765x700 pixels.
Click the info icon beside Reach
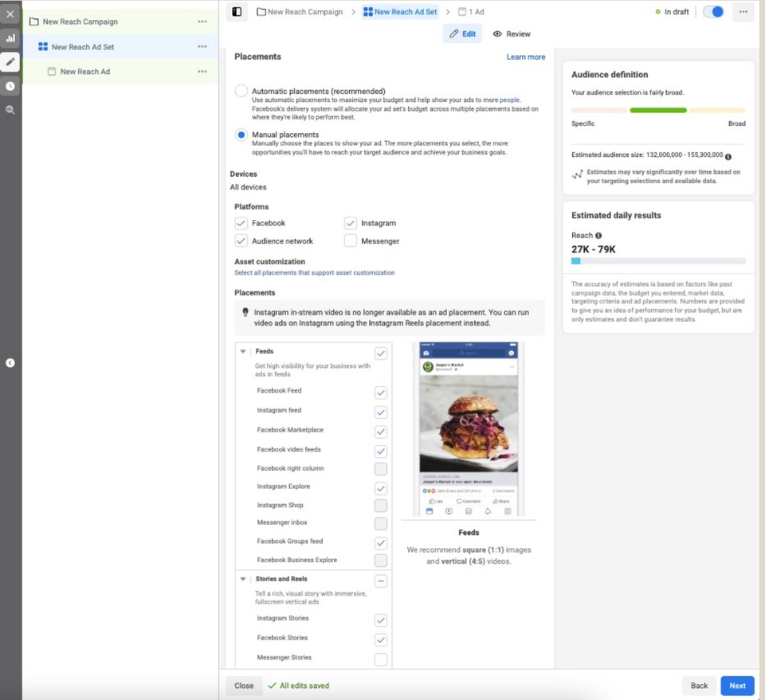(598, 236)
